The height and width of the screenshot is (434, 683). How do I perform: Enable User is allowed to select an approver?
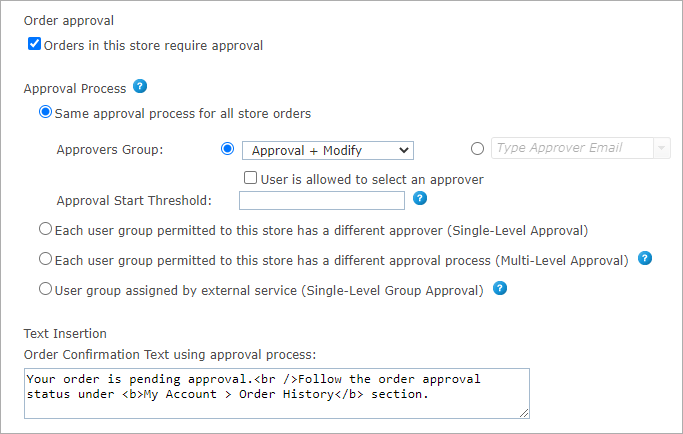[x=251, y=178]
